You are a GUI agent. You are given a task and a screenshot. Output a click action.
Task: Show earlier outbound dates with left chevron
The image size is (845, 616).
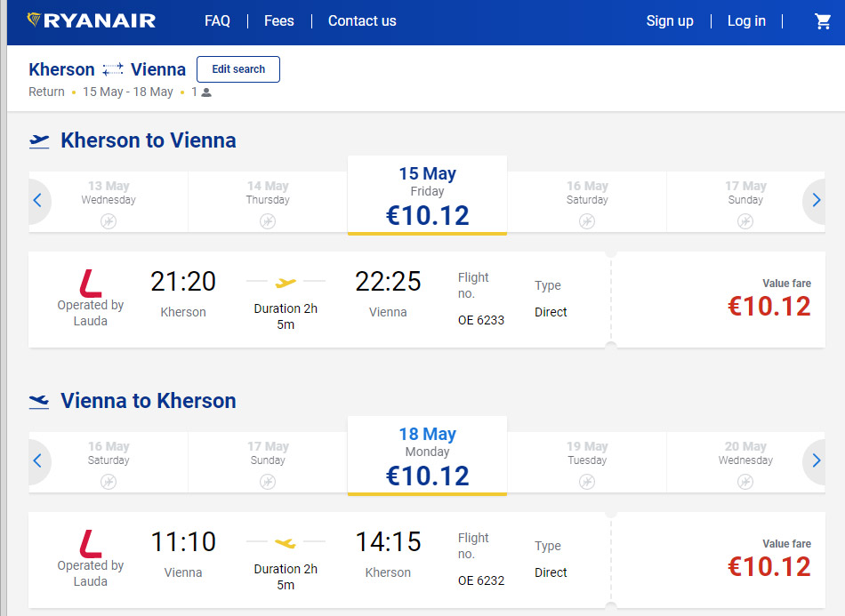tap(39, 201)
